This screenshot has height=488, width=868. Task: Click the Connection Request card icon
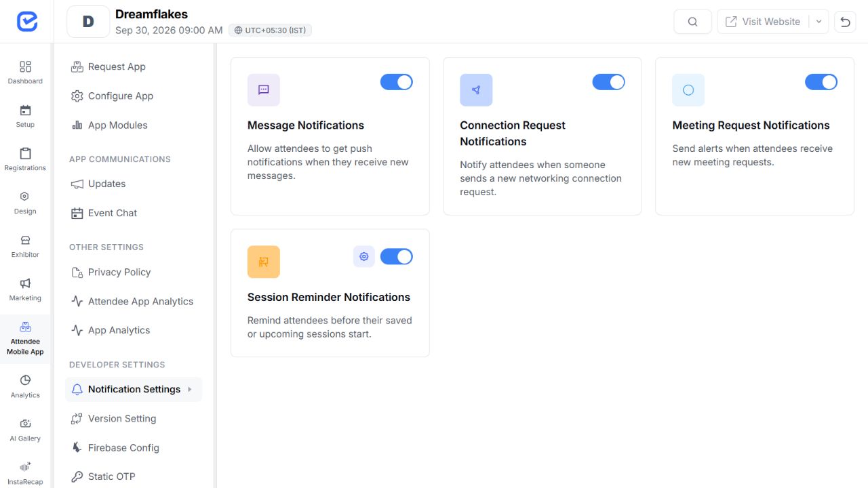[x=476, y=90]
